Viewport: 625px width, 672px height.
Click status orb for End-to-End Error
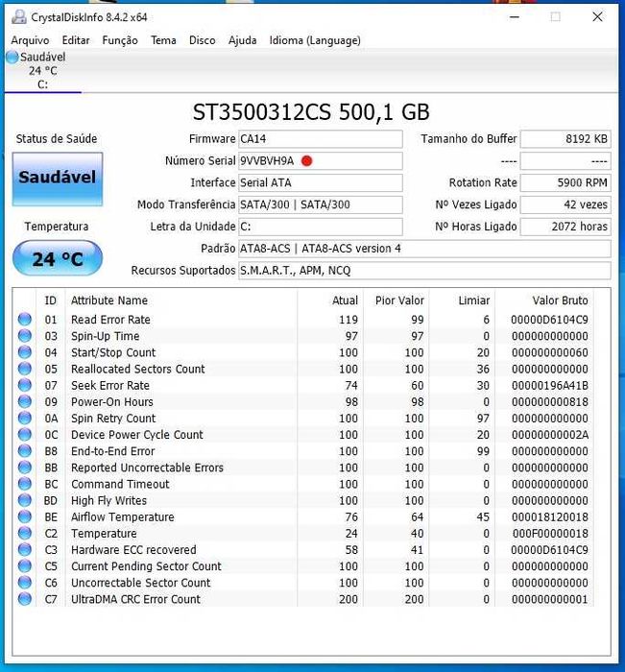click(x=25, y=451)
